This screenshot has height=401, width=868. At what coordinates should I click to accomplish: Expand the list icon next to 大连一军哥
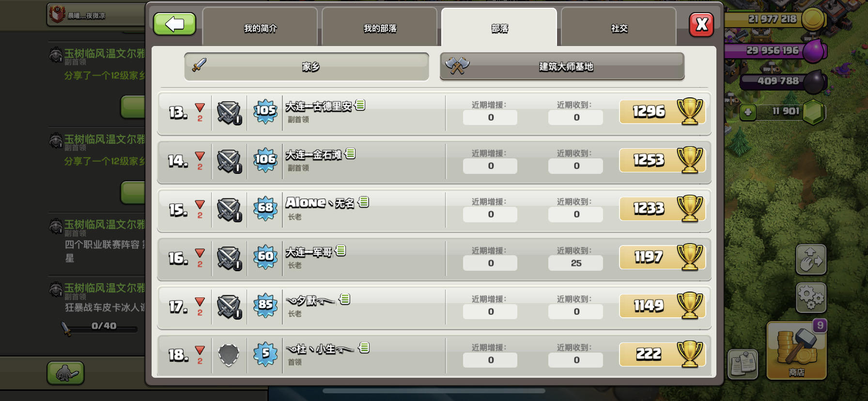coord(341,250)
